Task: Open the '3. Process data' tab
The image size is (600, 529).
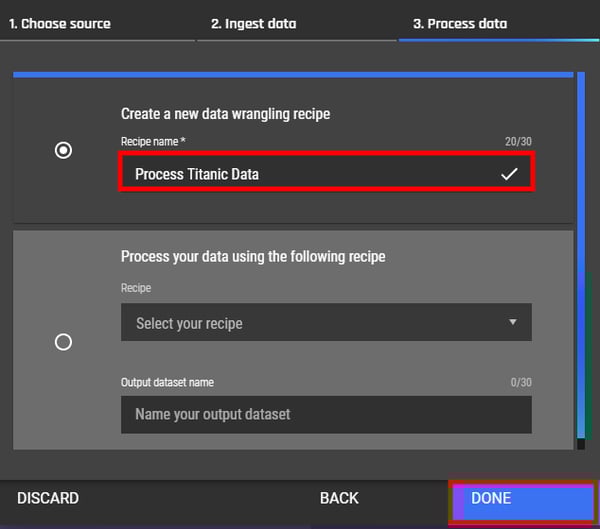Action: (x=460, y=24)
